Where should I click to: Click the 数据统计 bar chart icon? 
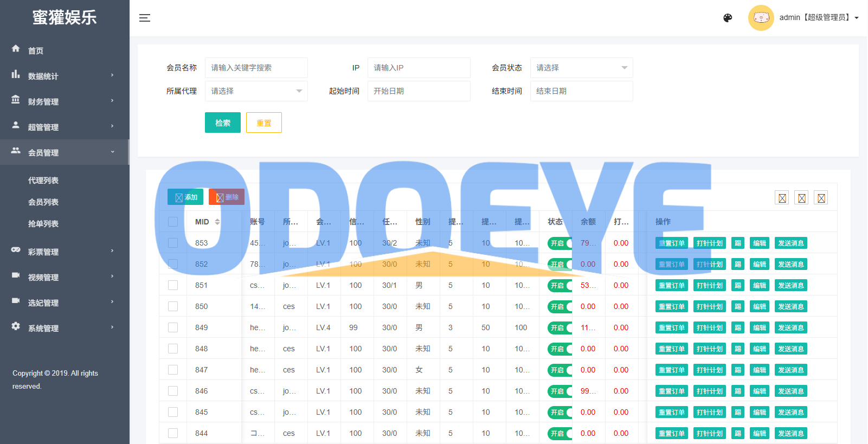[16, 74]
